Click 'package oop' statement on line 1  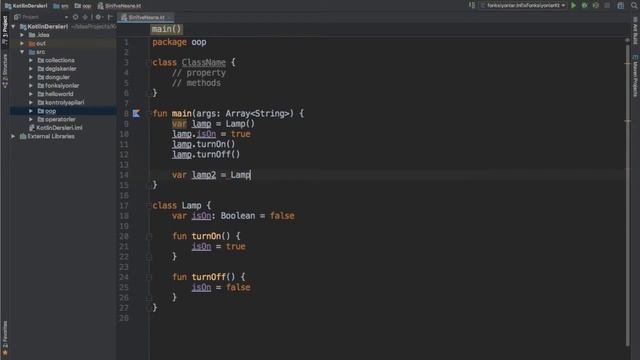[179, 42]
